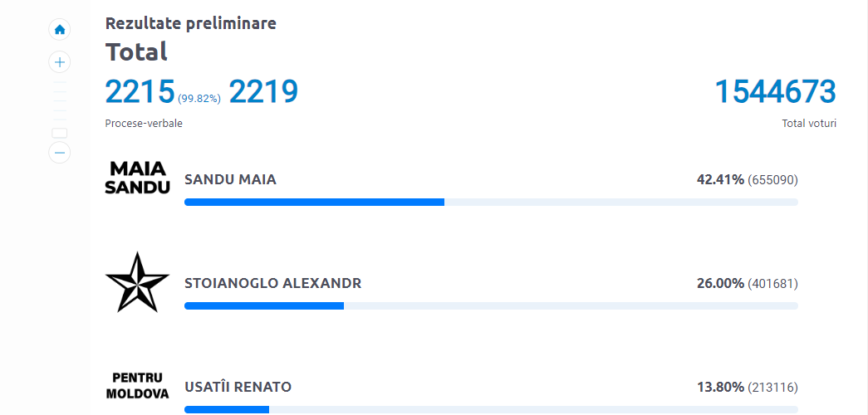Click the home icon in the map controls
The image size is (868, 415).
60,30
